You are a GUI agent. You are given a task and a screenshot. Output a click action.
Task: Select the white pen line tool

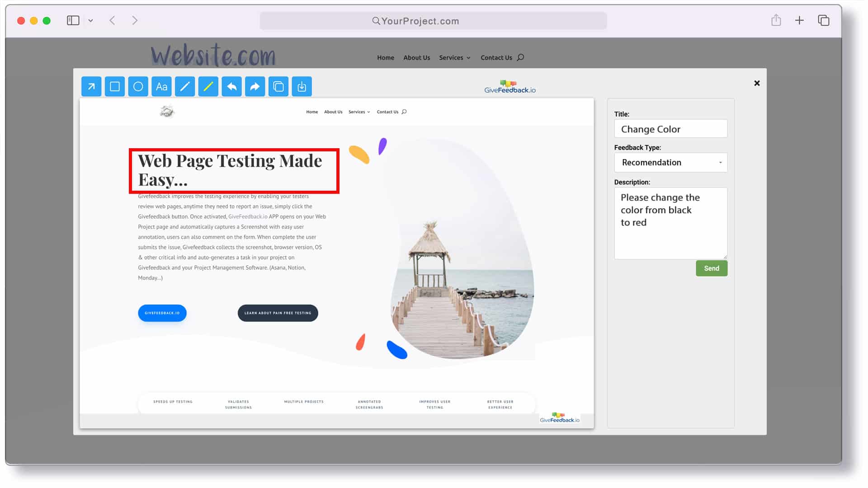[x=185, y=86]
